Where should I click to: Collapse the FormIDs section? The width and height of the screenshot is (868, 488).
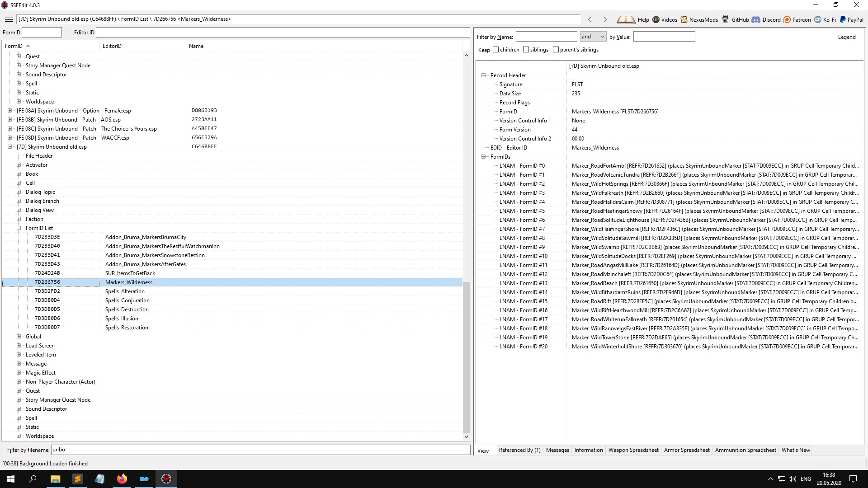pos(484,157)
